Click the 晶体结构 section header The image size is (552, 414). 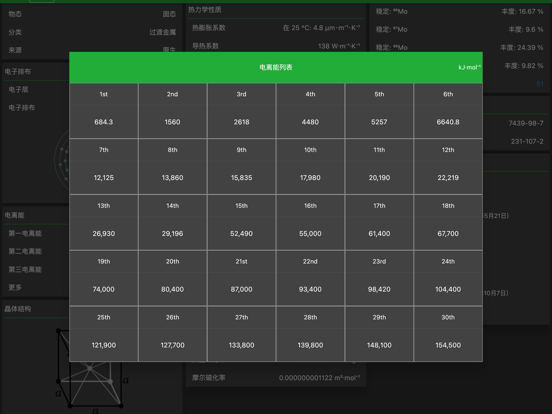(18, 309)
